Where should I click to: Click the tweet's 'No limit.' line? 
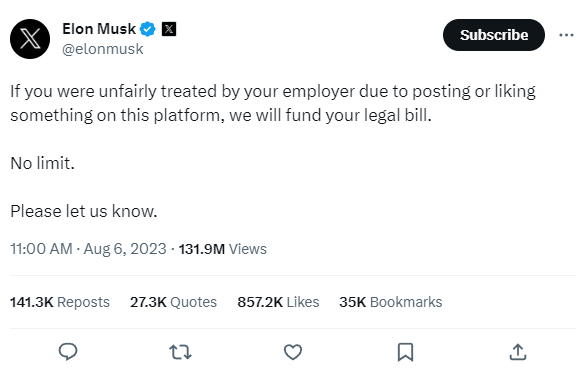coord(43,163)
